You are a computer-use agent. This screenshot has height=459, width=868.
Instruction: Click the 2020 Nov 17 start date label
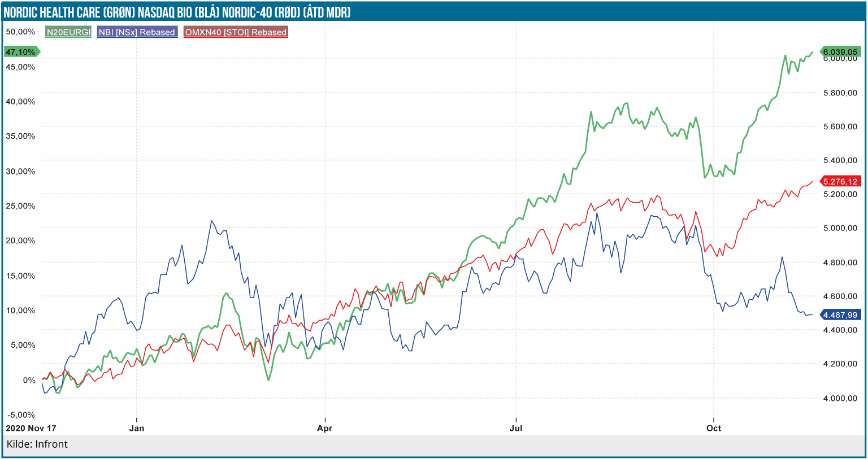coord(31,428)
